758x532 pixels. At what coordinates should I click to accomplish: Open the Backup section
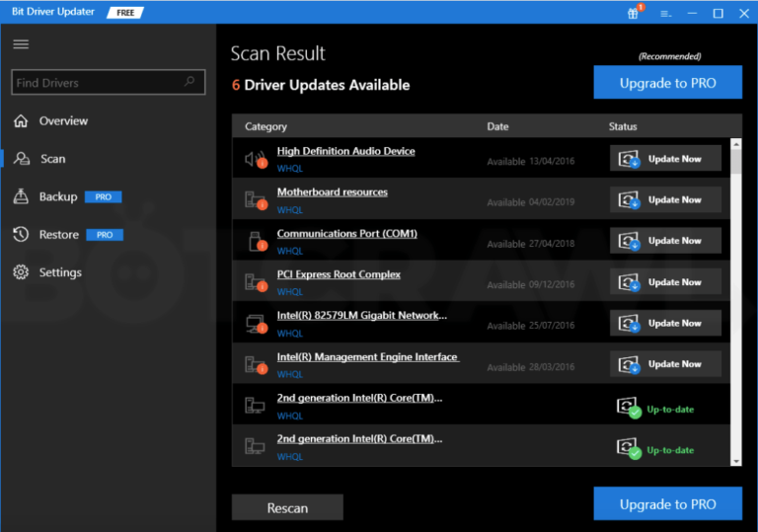pos(58,196)
